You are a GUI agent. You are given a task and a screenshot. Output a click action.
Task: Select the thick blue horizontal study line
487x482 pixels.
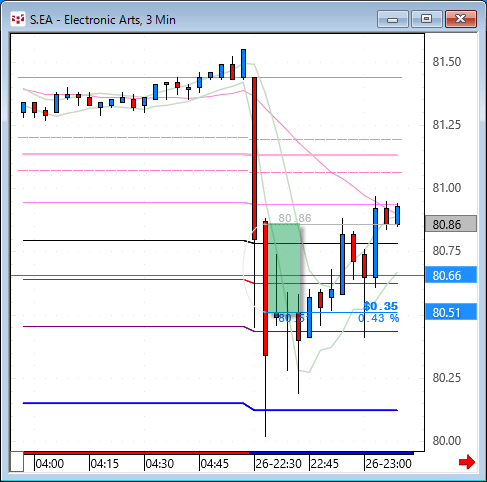pos(210,406)
